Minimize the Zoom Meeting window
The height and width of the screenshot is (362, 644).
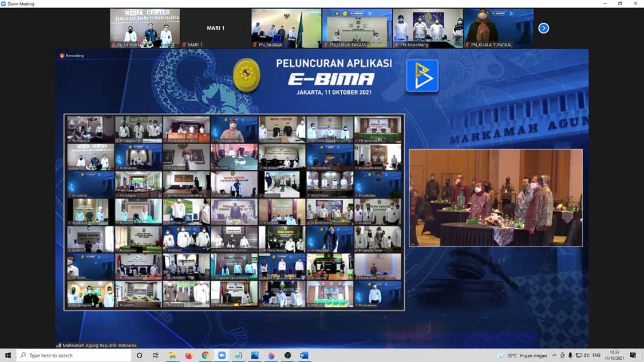point(605,3)
